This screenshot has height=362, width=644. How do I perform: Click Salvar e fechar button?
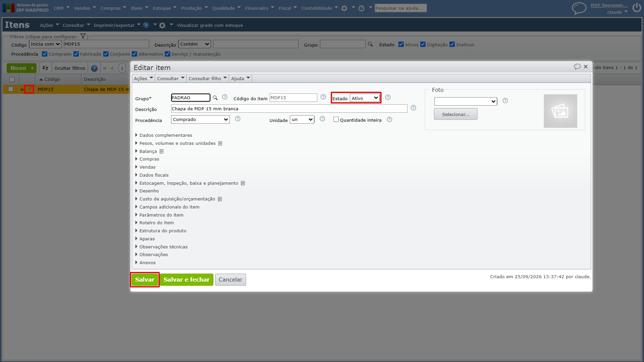pos(186,280)
